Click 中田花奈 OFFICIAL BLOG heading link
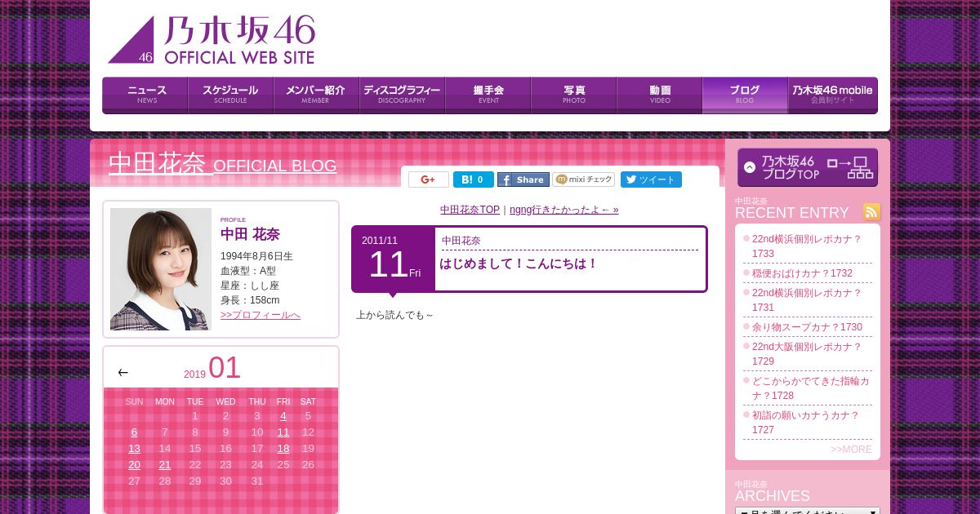 [223, 164]
